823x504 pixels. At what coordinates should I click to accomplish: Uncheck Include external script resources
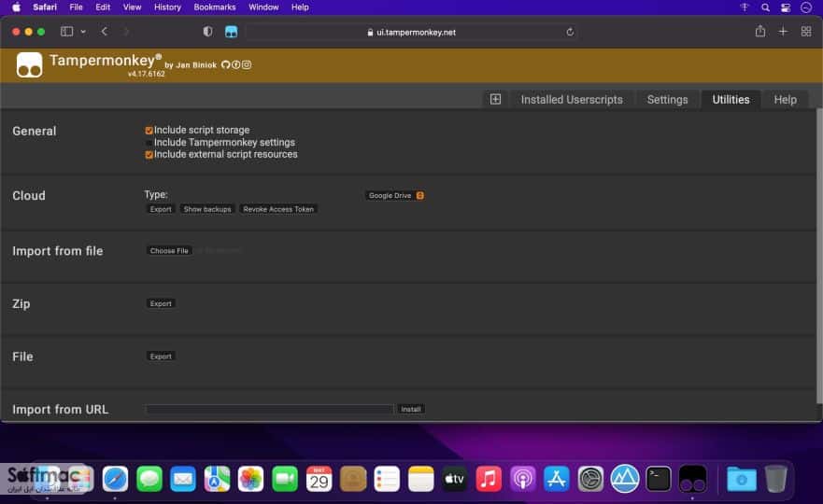[149, 155]
